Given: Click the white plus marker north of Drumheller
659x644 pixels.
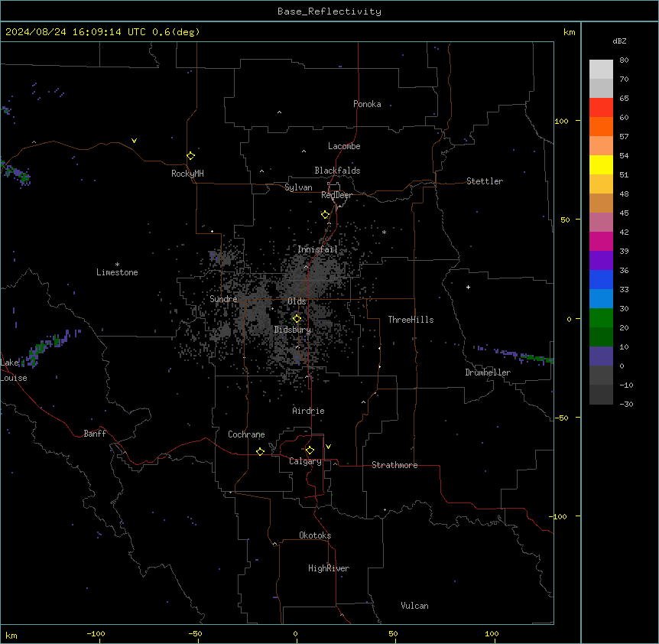Looking at the screenshot, I should [468, 287].
